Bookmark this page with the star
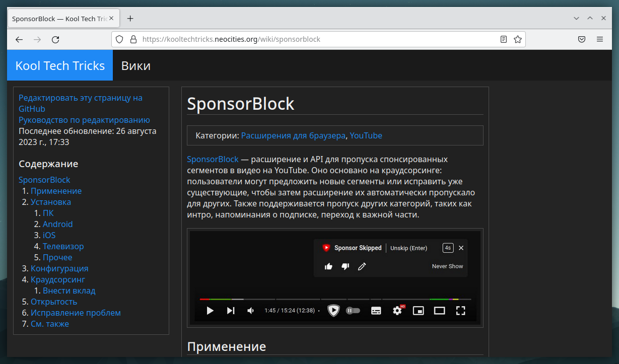 [517, 39]
